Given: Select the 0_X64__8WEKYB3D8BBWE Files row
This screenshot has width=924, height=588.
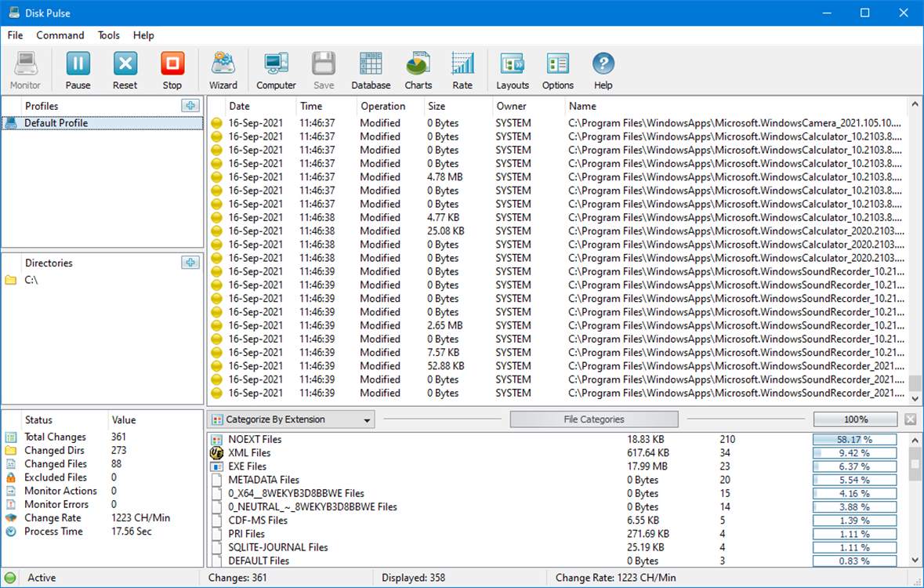Looking at the screenshot, I should pyautogui.click(x=558, y=494).
